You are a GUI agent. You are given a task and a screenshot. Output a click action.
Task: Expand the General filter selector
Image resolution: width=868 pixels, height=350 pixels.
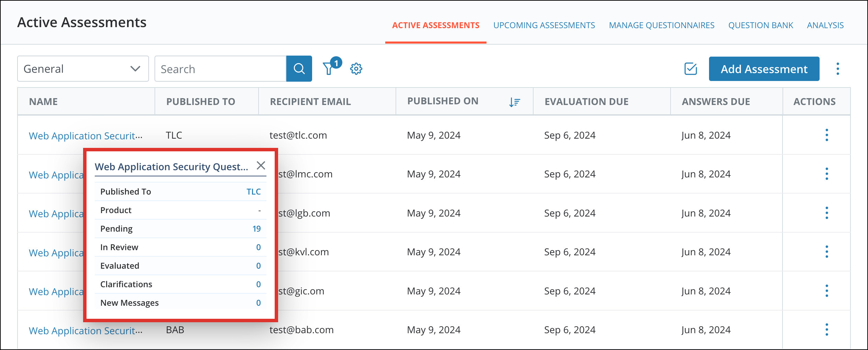136,69
